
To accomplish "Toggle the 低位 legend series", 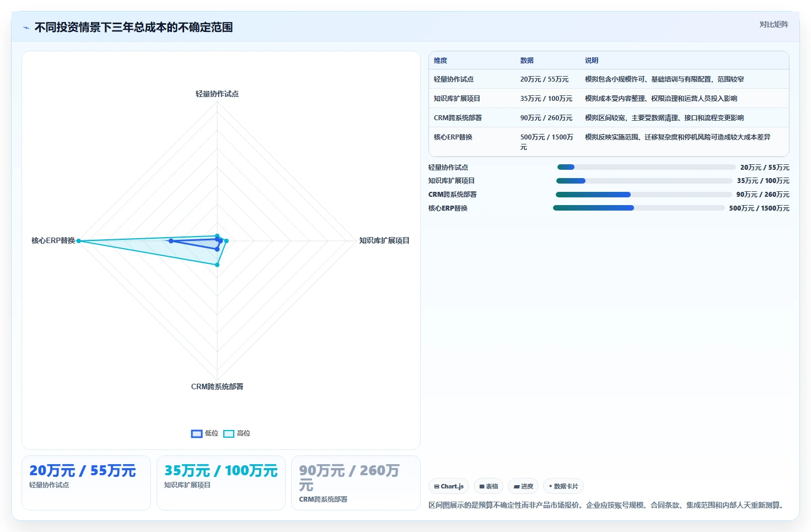I will click(x=205, y=433).
